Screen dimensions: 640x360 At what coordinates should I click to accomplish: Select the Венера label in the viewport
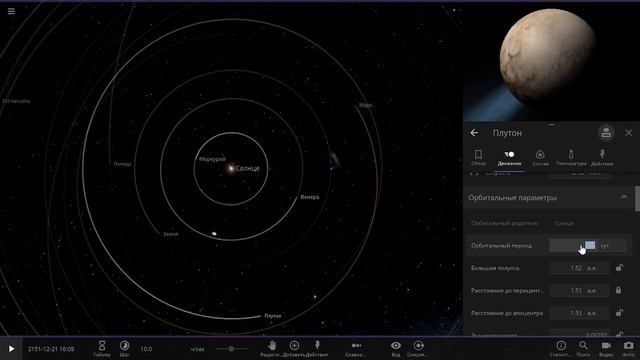click(x=310, y=197)
